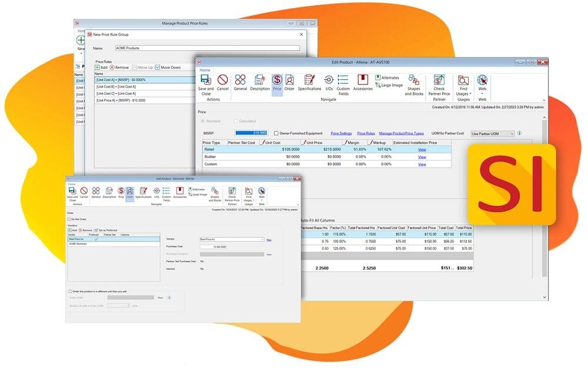Open I/Os section in Atlona product window
This screenshot has width=588, height=382.
click(329, 83)
